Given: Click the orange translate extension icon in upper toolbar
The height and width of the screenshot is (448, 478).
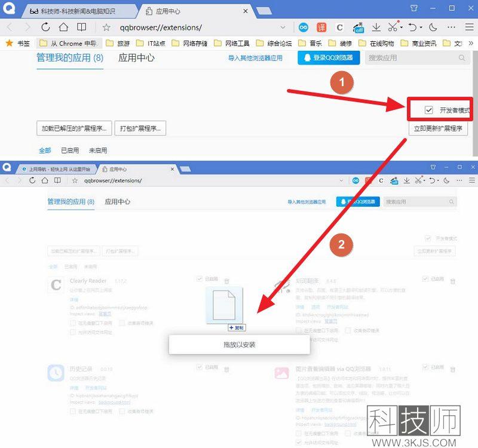Looking at the screenshot, I should [x=321, y=27].
